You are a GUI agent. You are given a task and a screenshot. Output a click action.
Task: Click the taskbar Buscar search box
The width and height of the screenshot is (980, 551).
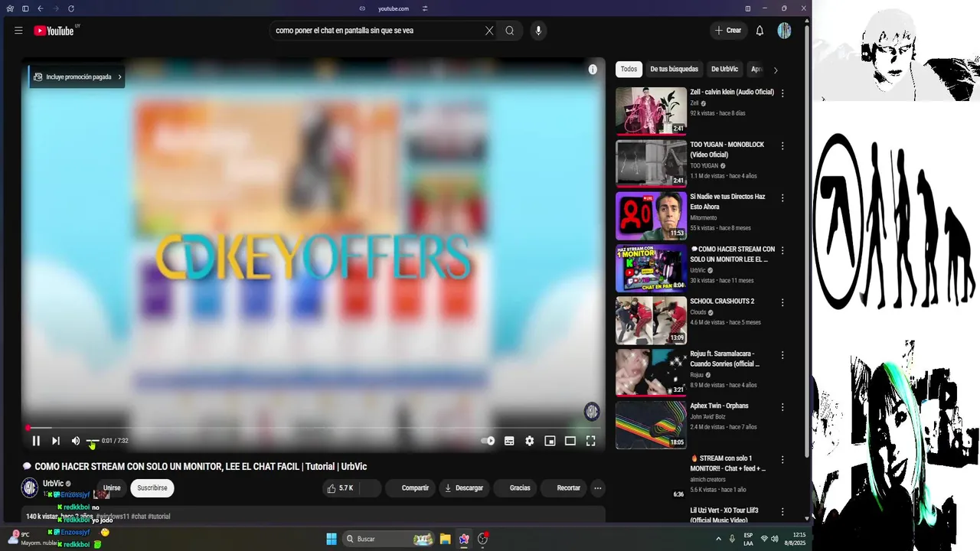pos(388,539)
